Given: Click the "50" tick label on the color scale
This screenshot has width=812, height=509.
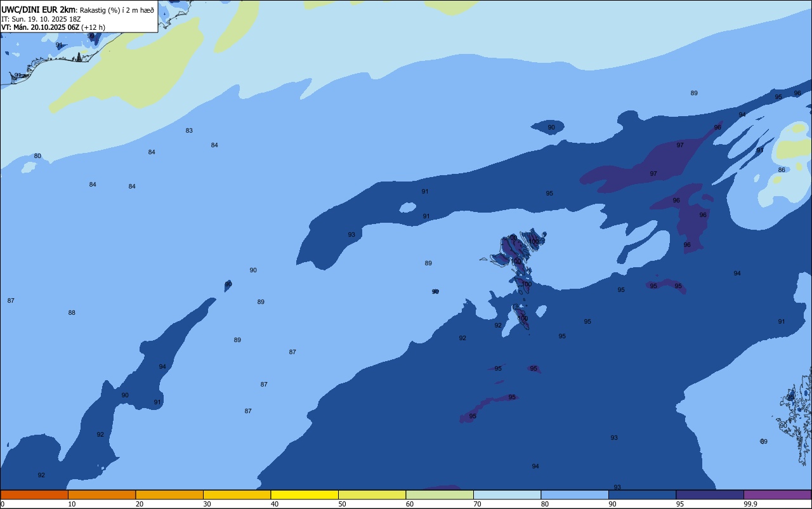Looking at the screenshot, I should point(342,504).
